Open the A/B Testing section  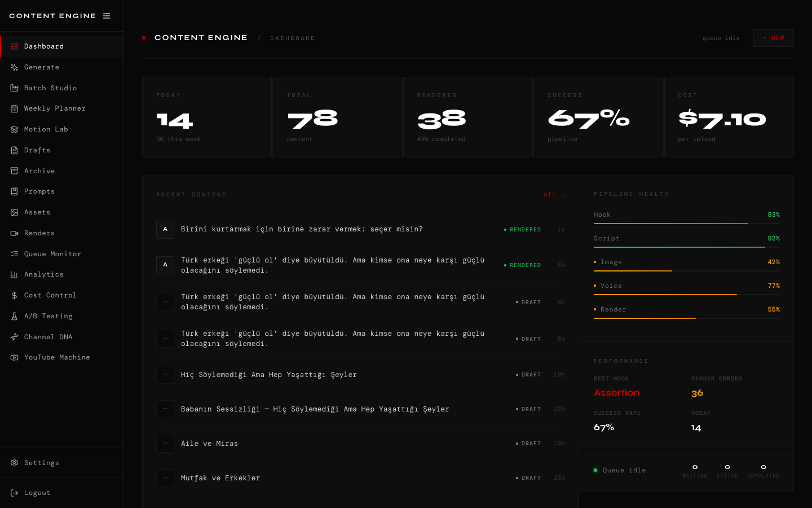click(48, 316)
